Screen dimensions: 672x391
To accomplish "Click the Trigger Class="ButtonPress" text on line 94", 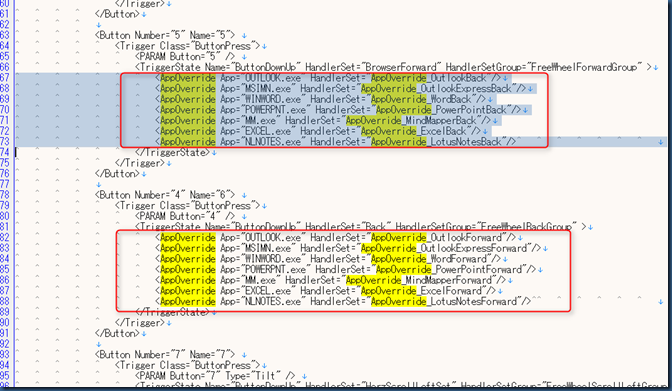I will tap(188, 365).
